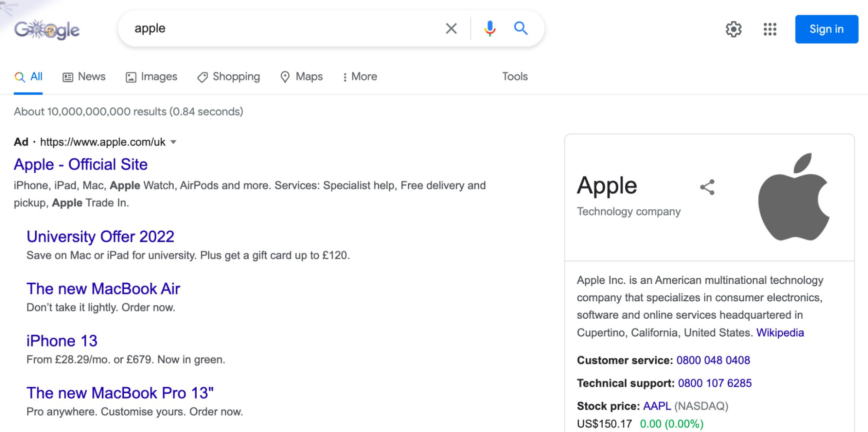Follow the Apple - Official Site link
Screen dimensions: 868x432
(x=80, y=165)
